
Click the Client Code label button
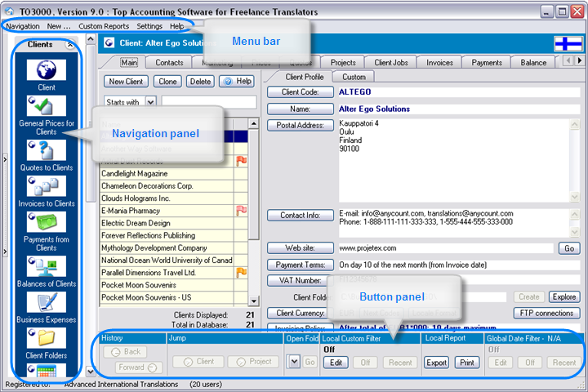301,92
